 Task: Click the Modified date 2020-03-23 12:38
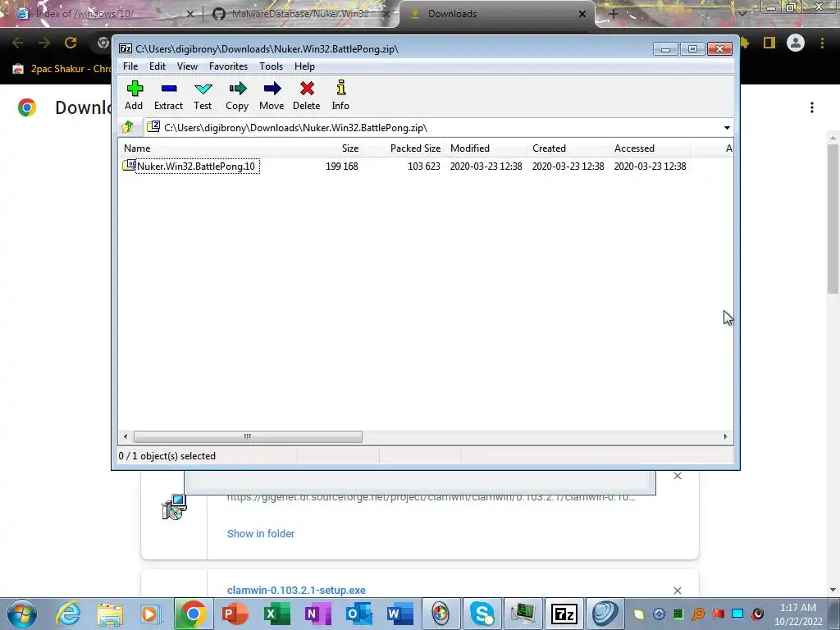tap(486, 166)
